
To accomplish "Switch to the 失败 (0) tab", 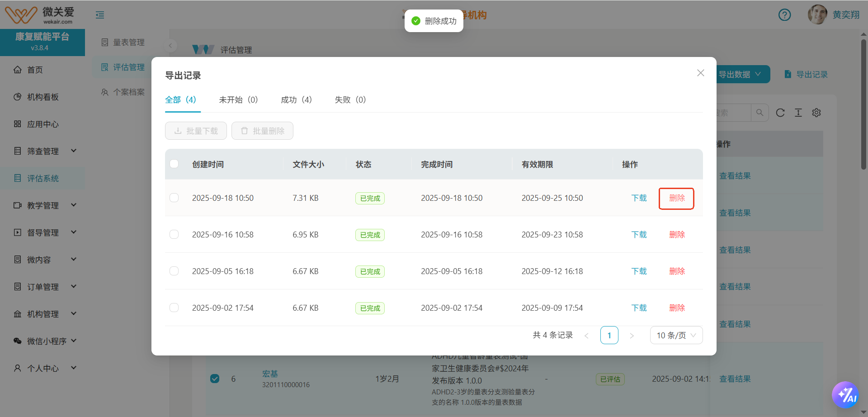I will point(350,100).
